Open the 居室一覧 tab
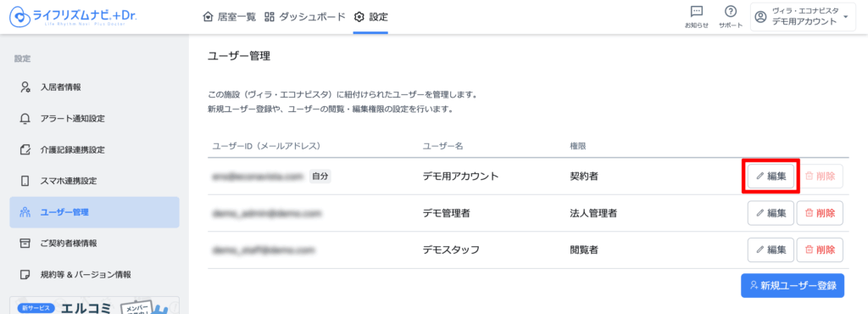 click(229, 17)
